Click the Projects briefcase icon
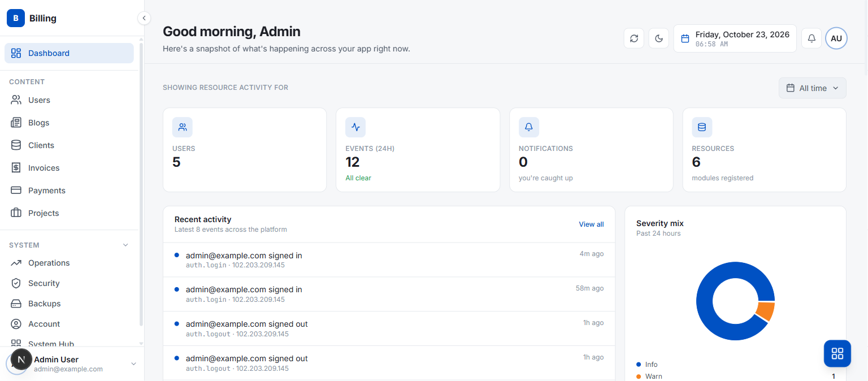Screen dimensions: 868x381 16,213
